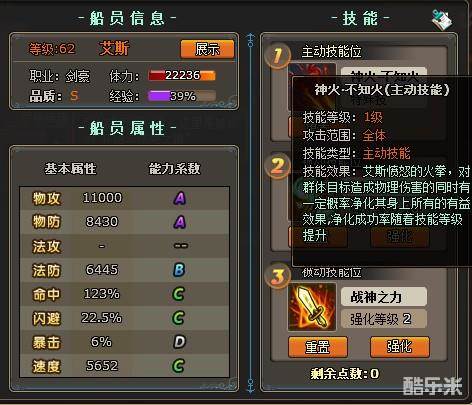472x405 pixels.
Task: Click the 能力系数 column header
Action: click(x=174, y=169)
